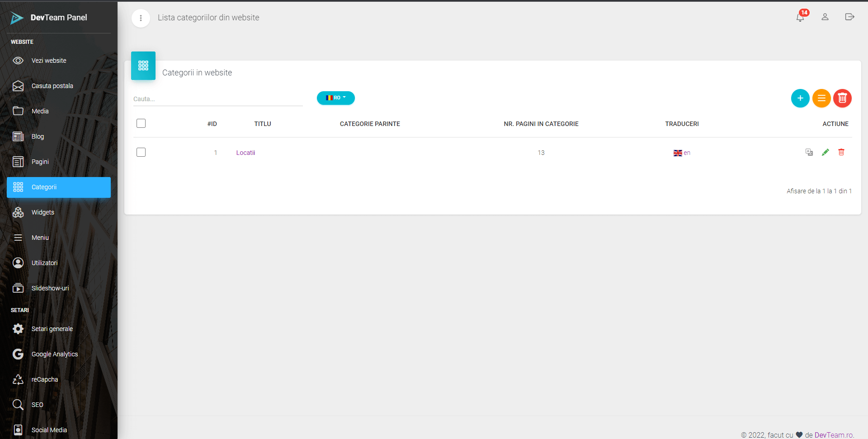Image resolution: width=868 pixels, height=439 pixels.
Task: Edit the Locatii category with pencil icon
Action: 825,152
